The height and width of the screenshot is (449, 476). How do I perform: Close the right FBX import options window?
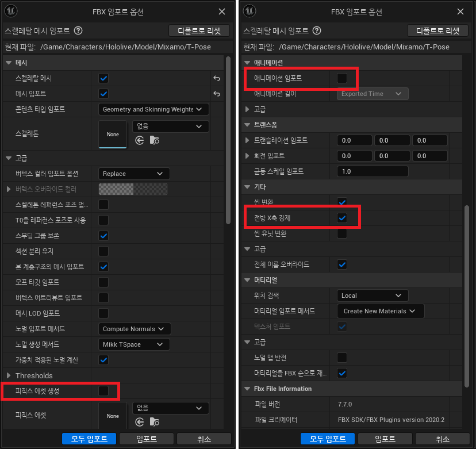click(460, 11)
